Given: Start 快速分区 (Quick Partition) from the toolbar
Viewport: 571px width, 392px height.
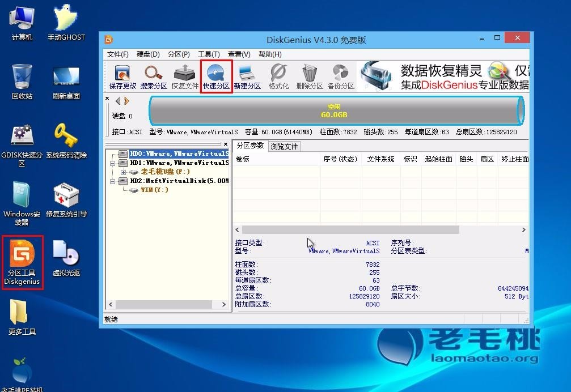Looking at the screenshot, I should (216, 77).
